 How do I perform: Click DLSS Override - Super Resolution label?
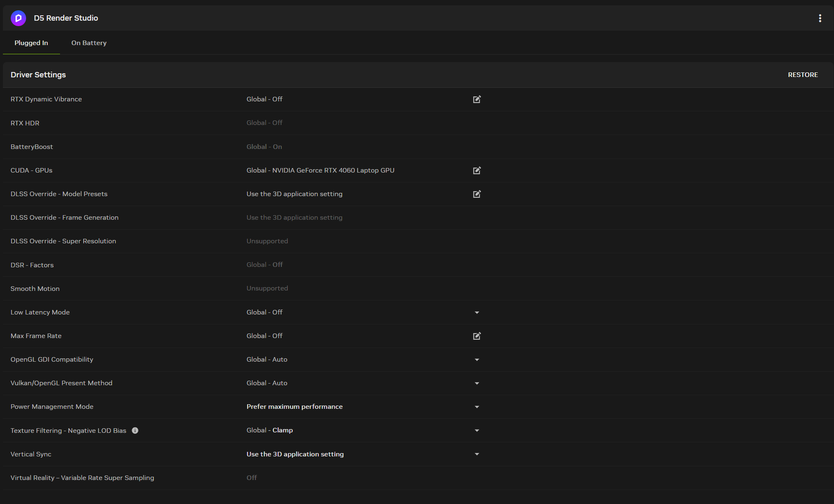pyautogui.click(x=63, y=241)
